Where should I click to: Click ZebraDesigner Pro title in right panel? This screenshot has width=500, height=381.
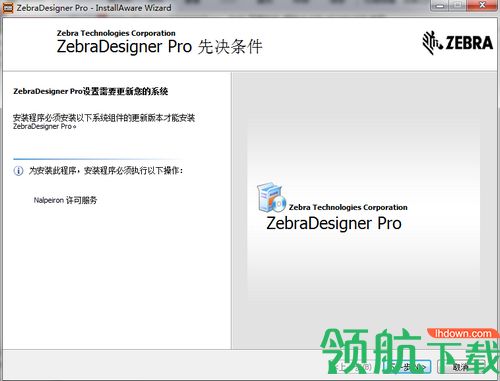tap(334, 223)
